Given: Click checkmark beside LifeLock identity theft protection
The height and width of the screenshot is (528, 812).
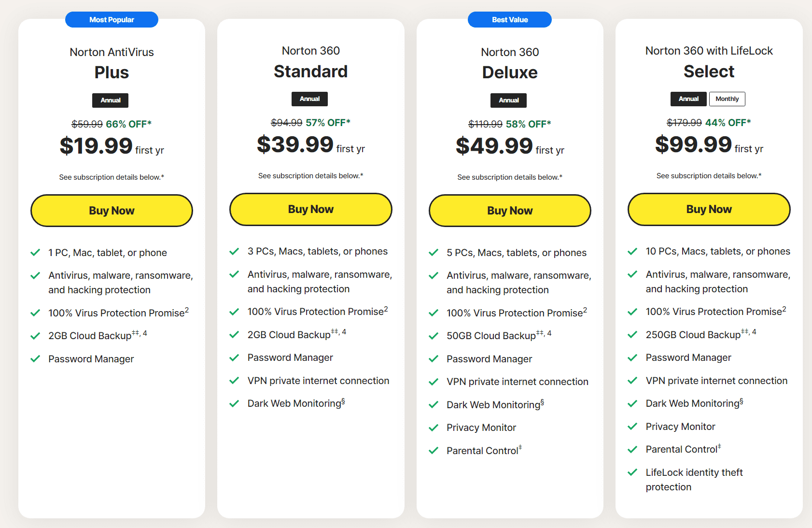Looking at the screenshot, I should pos(632,472).
